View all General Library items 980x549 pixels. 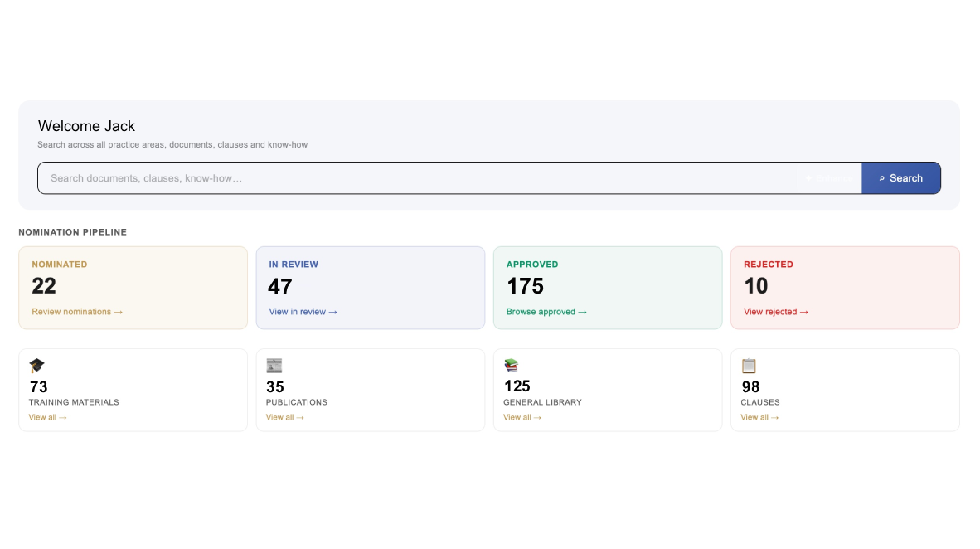pyautogui.click(x=522, y=417)
